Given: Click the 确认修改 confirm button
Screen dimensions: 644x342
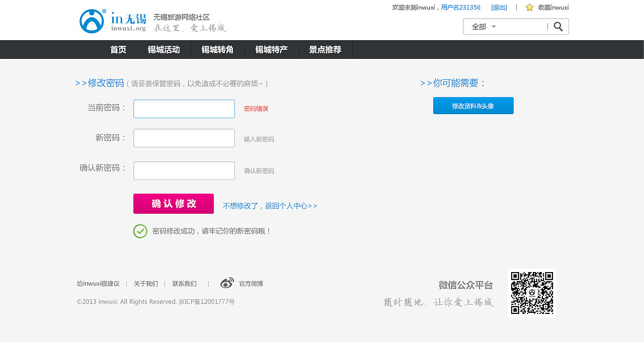Looking at the screenshot, I should click(173, 203).
